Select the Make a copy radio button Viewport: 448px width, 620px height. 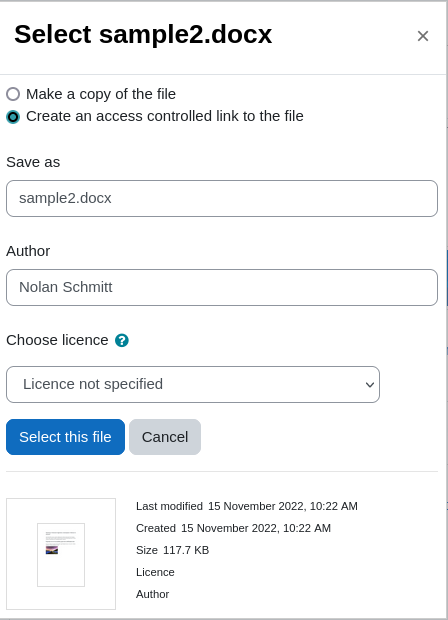click(x=13, y=94)
